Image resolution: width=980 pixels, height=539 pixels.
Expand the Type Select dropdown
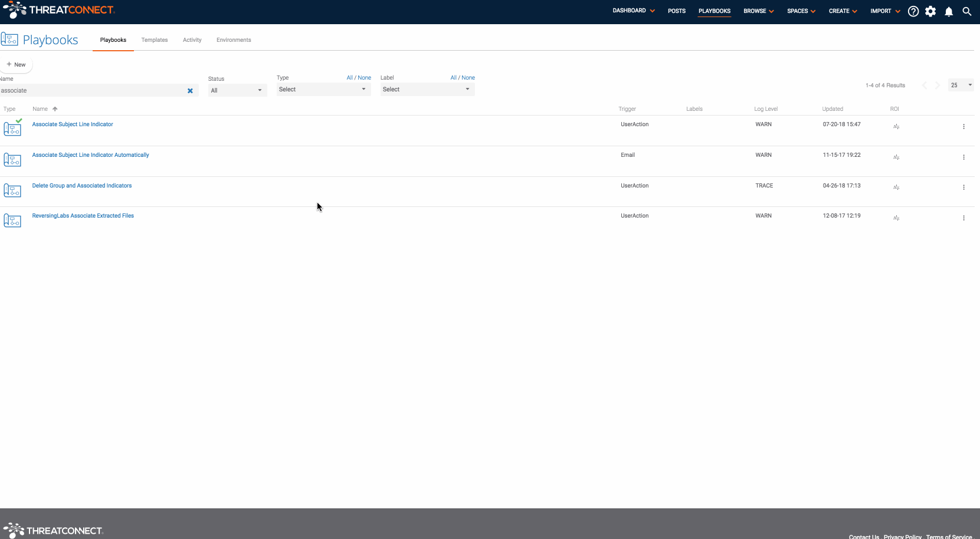323,90
